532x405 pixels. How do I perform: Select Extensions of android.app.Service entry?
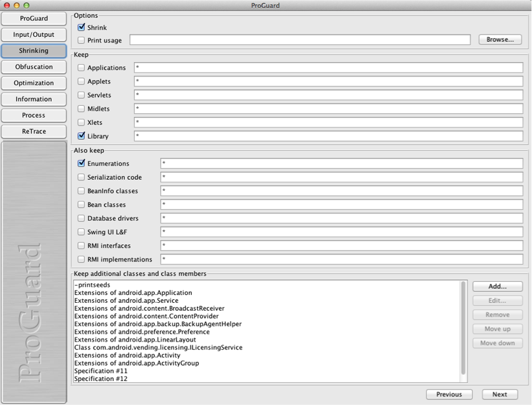pos(266,300)
